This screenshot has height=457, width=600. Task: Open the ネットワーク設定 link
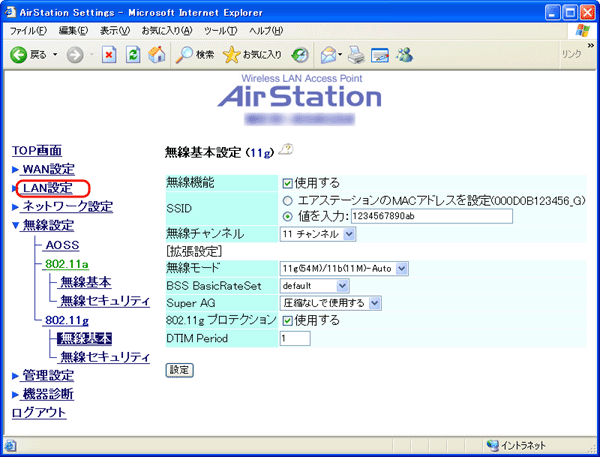coord(68,207)
